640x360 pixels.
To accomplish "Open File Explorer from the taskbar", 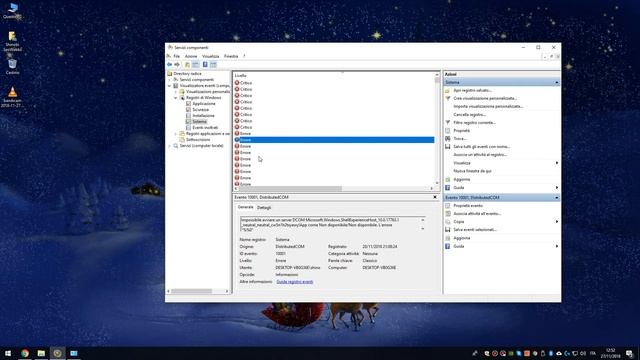I will [41, 353].
